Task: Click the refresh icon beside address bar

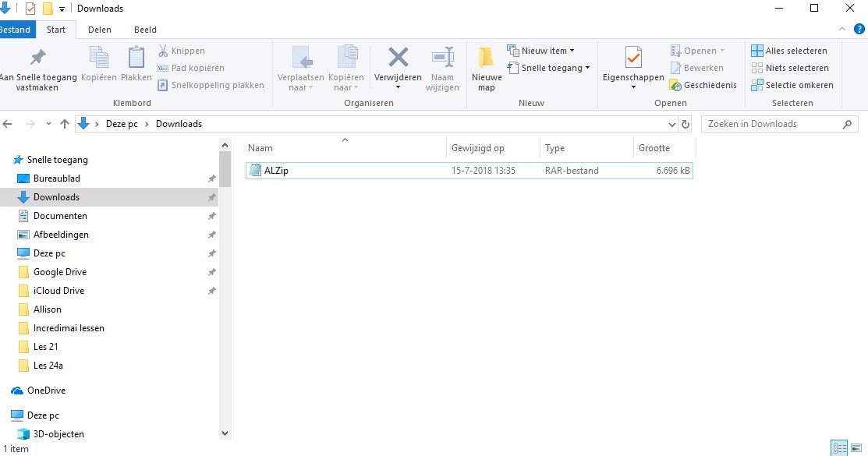Action: pyautogui.click(x=686, y=124)
